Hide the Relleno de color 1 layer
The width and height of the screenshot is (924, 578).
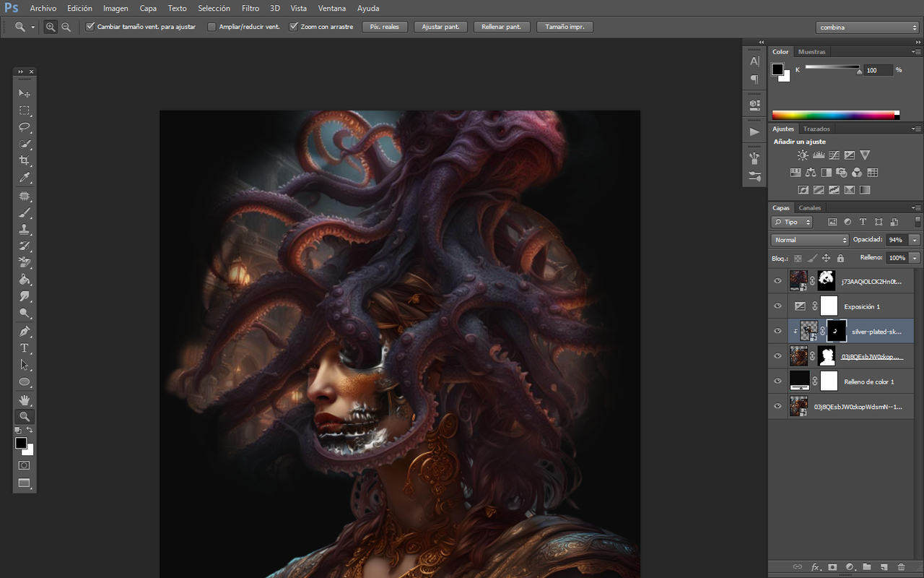(x=777, y=381)
